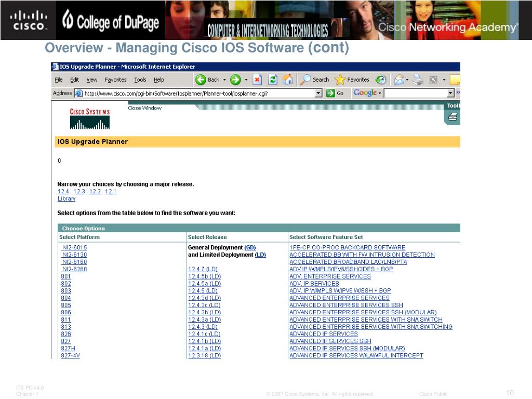Click the green Forward arrow icon
Viewport: 532px width, 399px height.
pyautogui.click(x=235, y=79)
